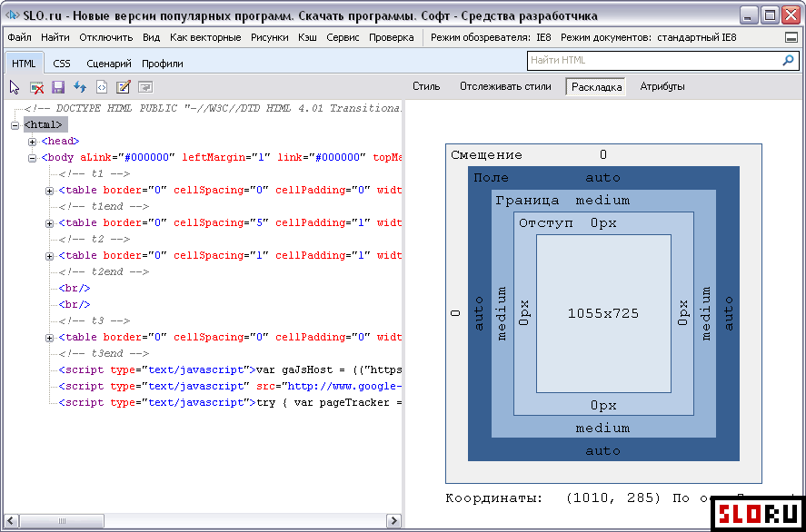Select the <!-- t1 --> comment
The width and height of the screenshot is (806, 532).
coord(95,174)
